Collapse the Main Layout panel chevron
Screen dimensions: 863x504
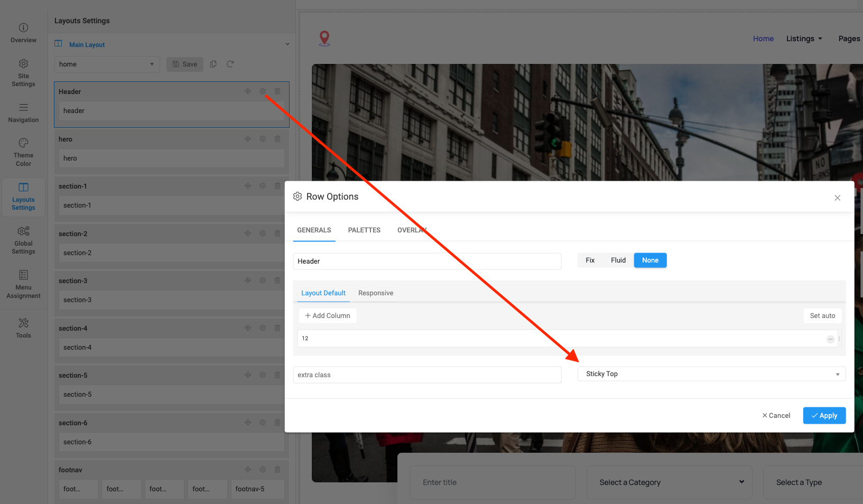287,44
